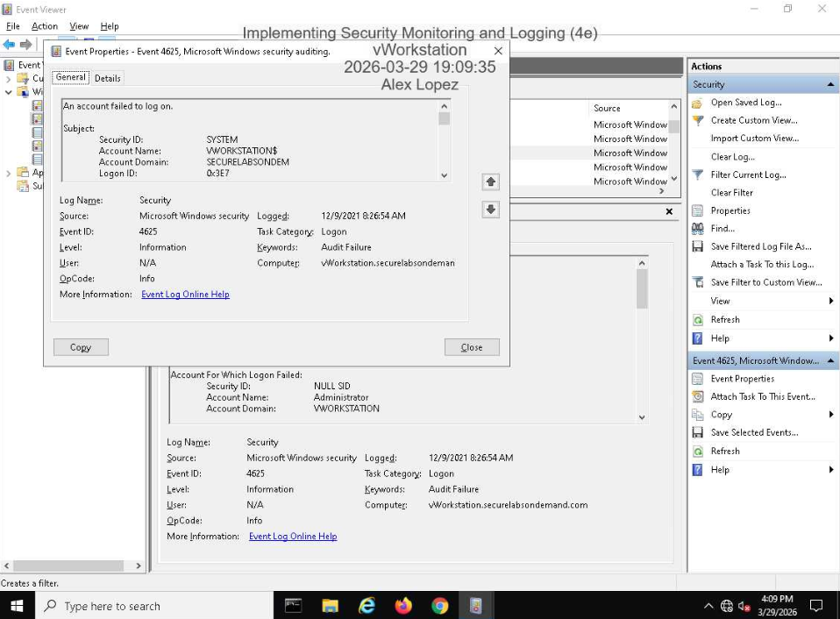Viewport: 840px width, 619px height.
Task: Switch to the Details tab in Event Properties
Action: pyautogui.click(x=107, y=77)
